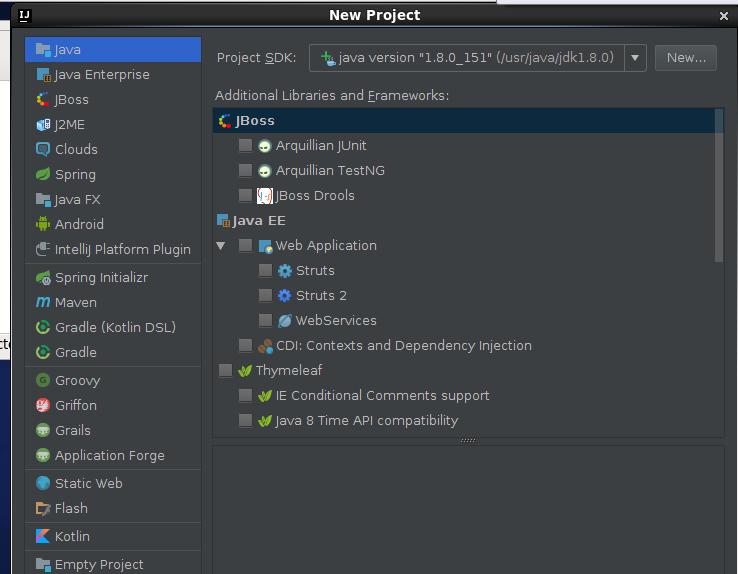Viewport: 738px width, 574px height.
Task: Check the WebServices checkbox
Action: point(265,320)
